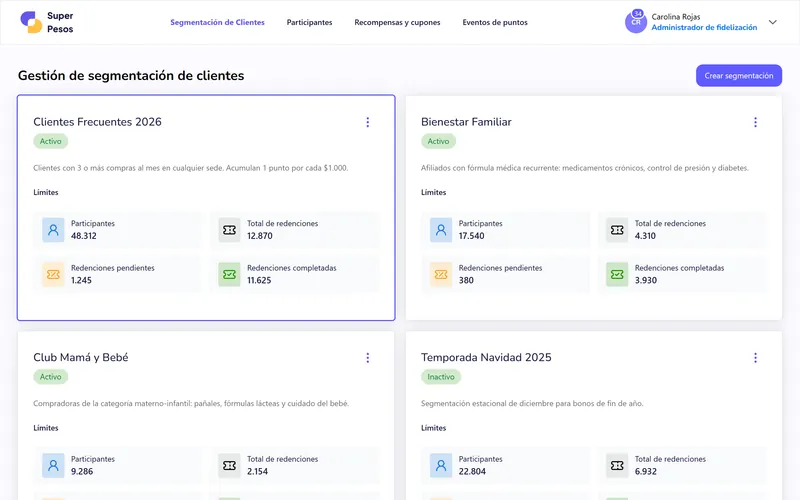Click the Crear segmentación button
Image resolution: width=800 pixels, height=500 pixels.
pyautogui.click(x=739, y=76)
